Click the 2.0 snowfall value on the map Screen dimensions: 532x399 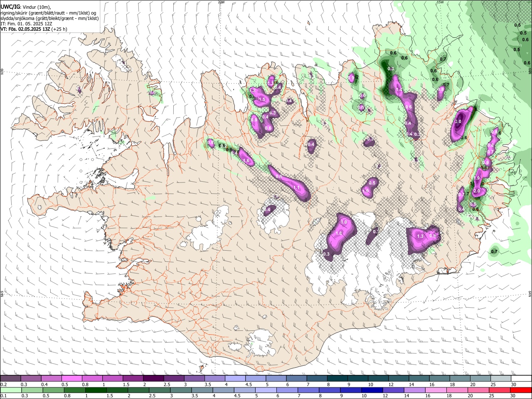coord(477,191)
